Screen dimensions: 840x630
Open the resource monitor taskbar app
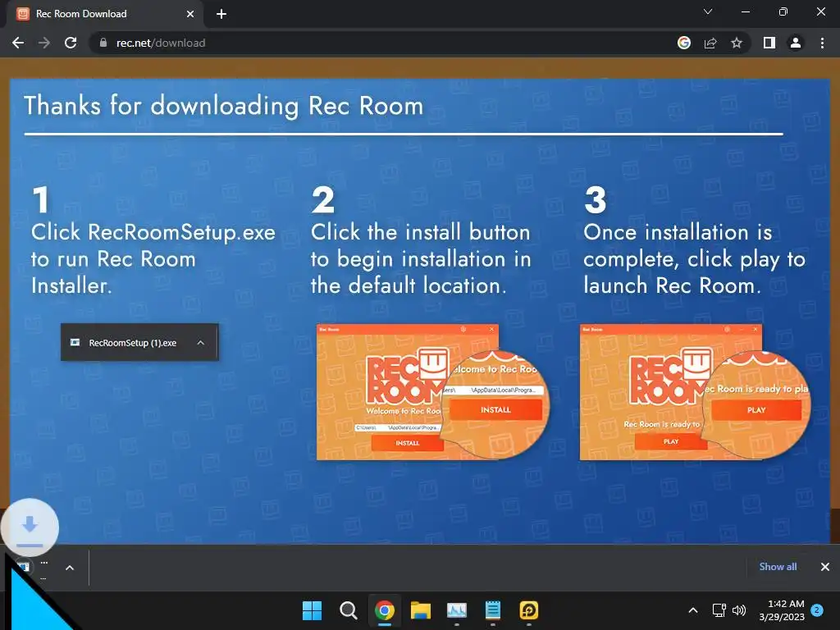456,610
